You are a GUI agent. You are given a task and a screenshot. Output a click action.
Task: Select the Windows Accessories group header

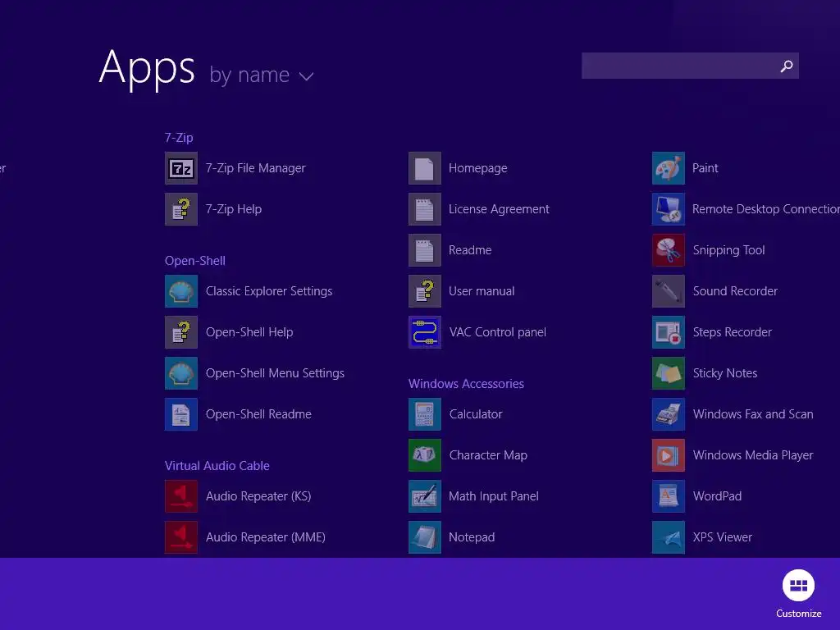[466, 384]
